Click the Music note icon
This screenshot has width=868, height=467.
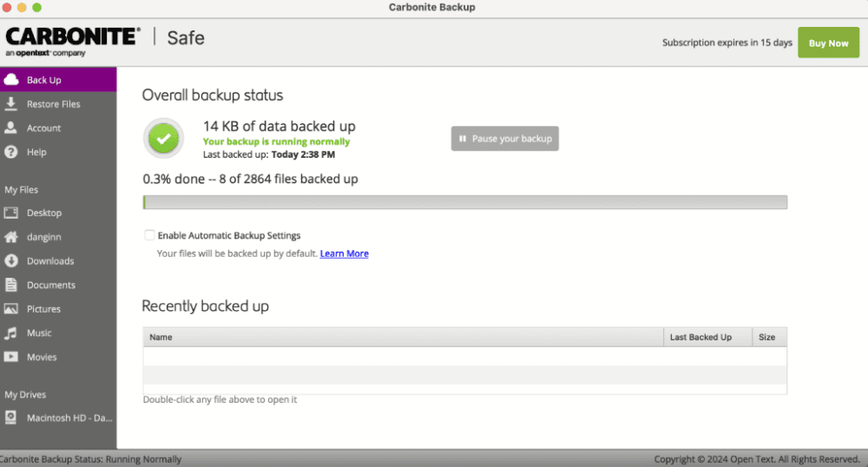[11, 333]
